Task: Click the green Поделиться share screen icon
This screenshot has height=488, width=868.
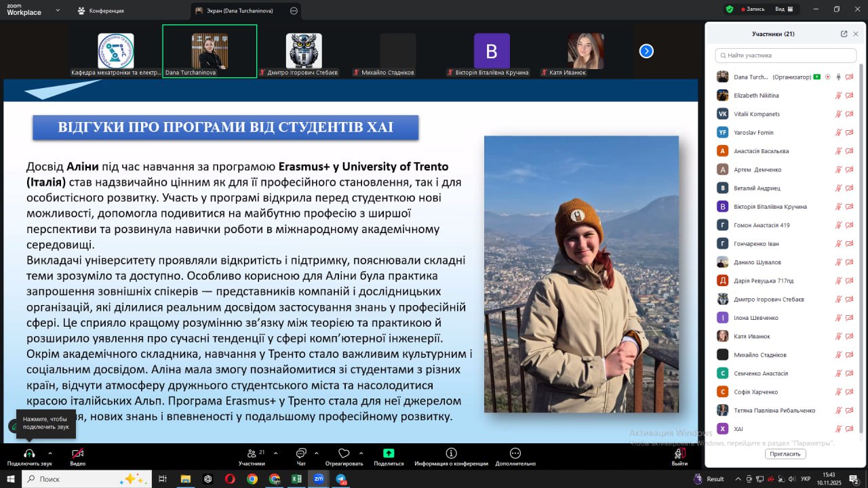Action: coord(389,453)
